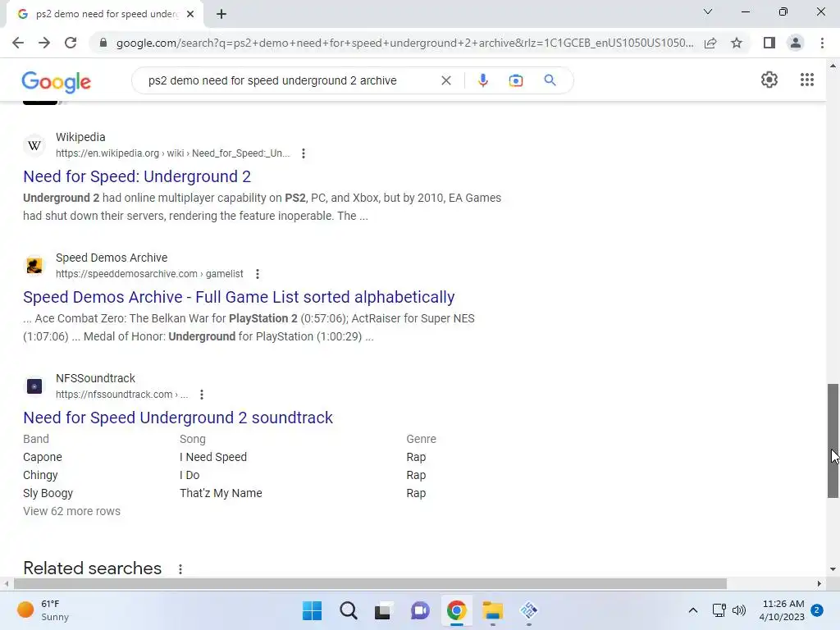Open a new browser tab
Screen dimensions: 840x630
221,15
